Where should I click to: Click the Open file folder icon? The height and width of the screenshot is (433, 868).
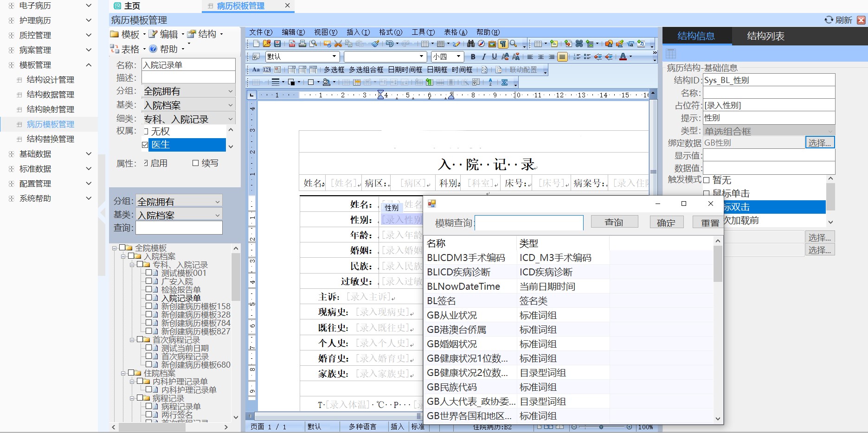point(267,44)
